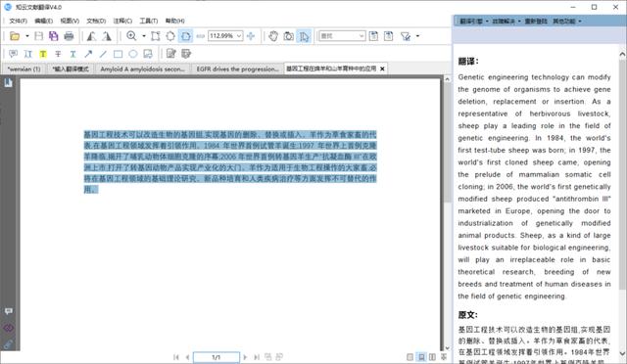627x364 pixels.
Task: Switch to the Amyloid A amyloidosis tab
Action: pyautogui.click(x=143, y=68)
